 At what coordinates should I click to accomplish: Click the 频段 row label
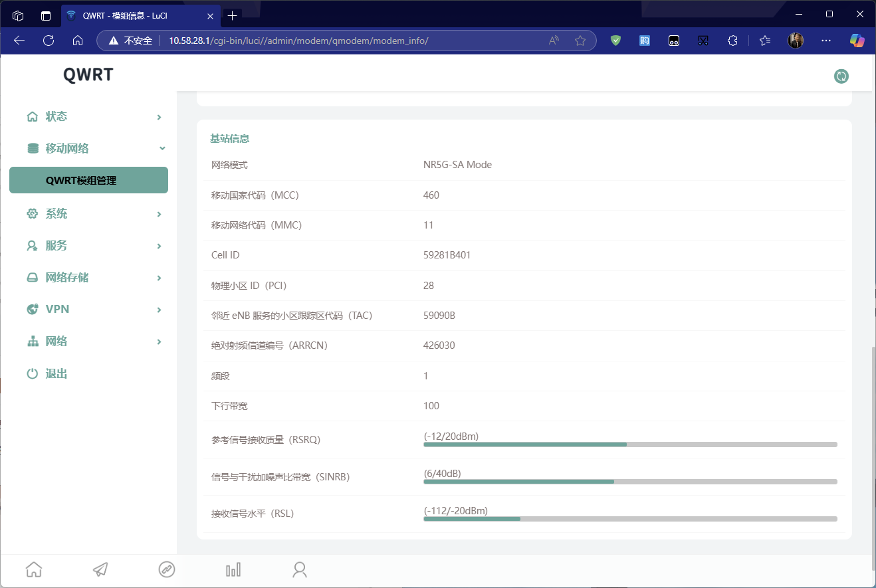pyautogui.click(x=220, y=375)
